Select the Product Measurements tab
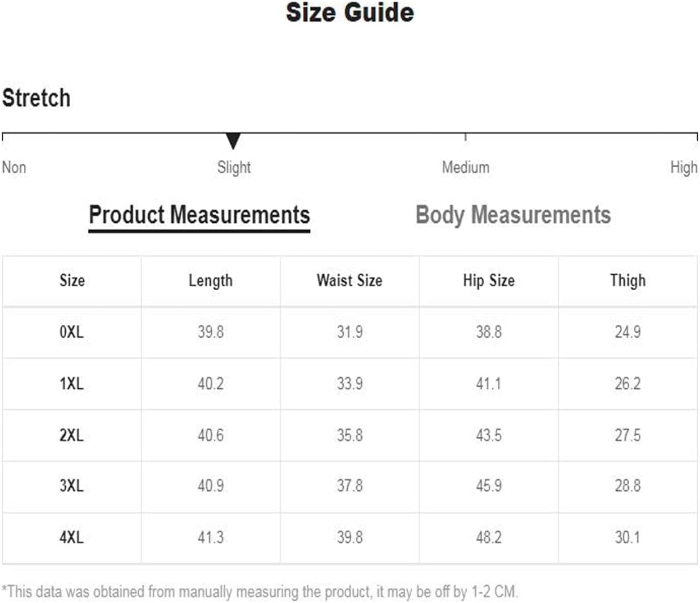The image size is (700, 603). 199,215
